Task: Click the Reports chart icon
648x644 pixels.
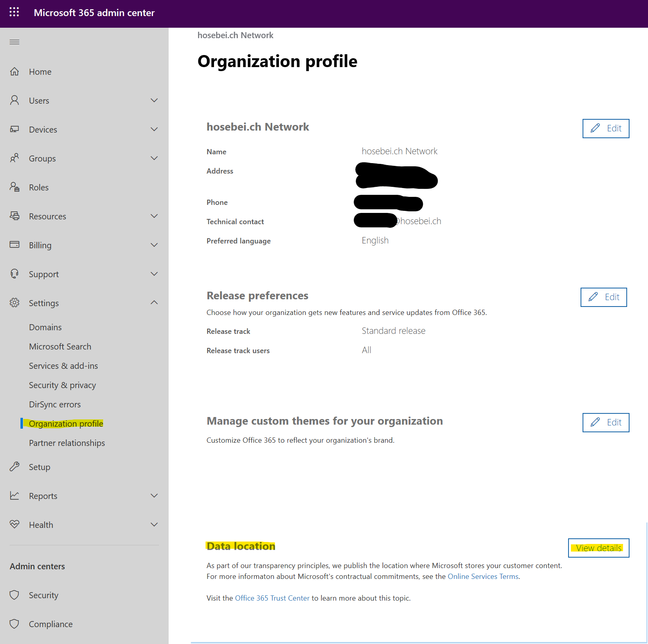Action: 14,495
